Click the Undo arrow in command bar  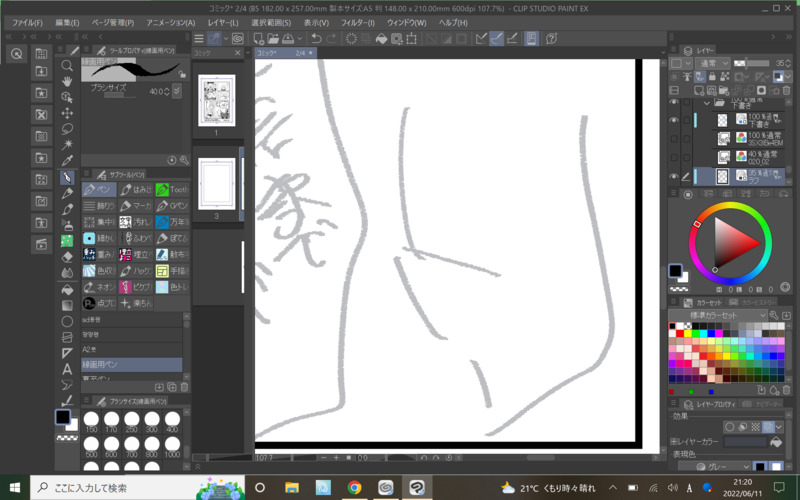[316, 38]
